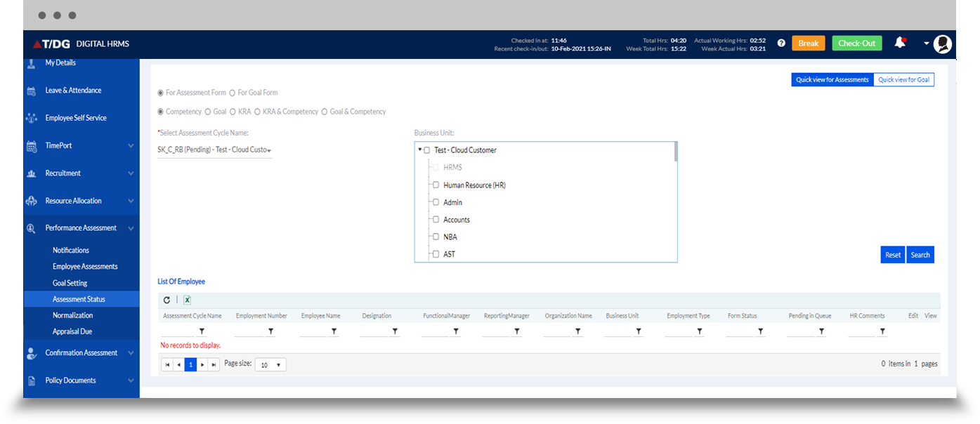This screenshot has width=980, height=424.
Task: Click the orange Break button
Action: pos(809,44)
